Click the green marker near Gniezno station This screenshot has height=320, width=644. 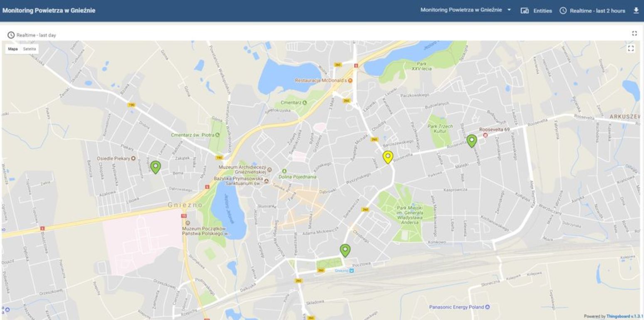pos(345,250)
